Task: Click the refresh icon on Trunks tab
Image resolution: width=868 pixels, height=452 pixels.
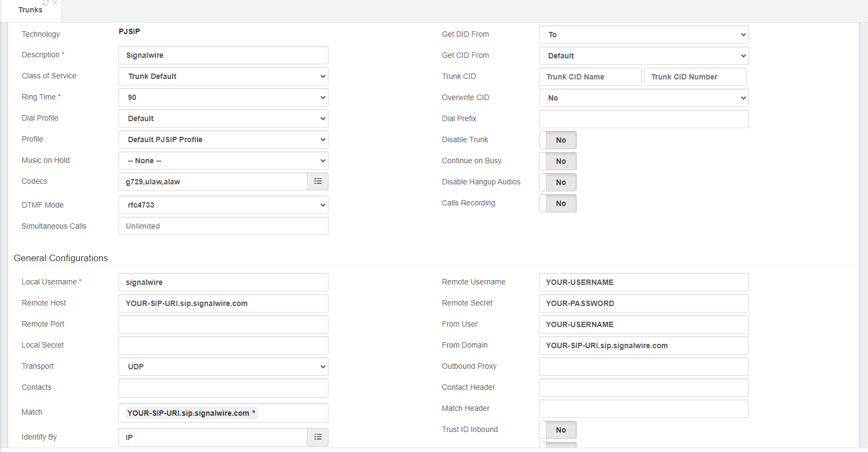Action: pyautogui.click(x=46, y=3)
